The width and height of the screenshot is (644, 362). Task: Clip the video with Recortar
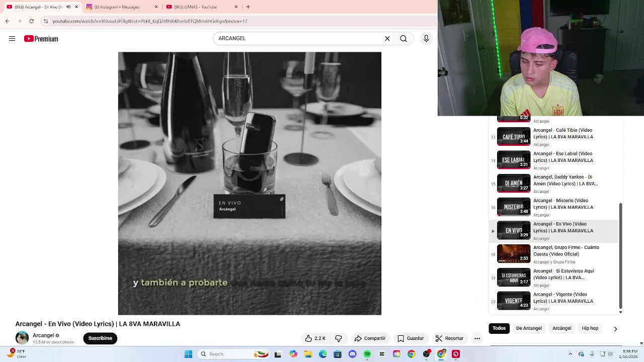pyautogui.click(x=449, y=338)
